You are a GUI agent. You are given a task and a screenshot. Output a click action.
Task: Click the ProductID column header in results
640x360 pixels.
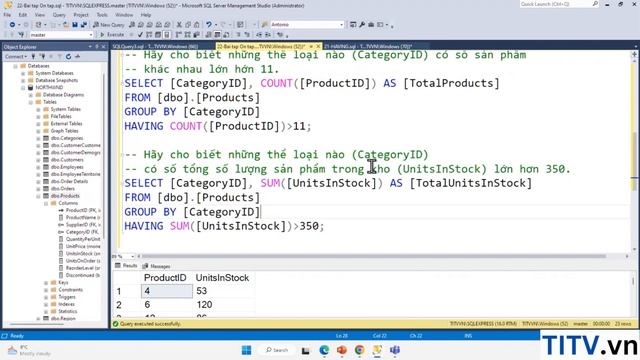[165, 278]
